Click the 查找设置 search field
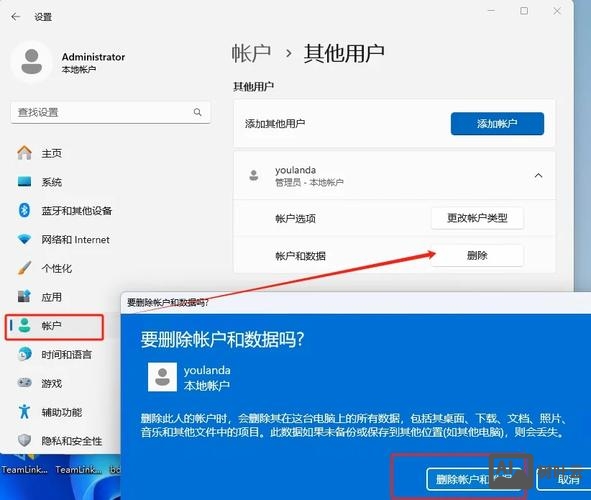The width and height of the screenshot is (591, 500). [110, 112]
